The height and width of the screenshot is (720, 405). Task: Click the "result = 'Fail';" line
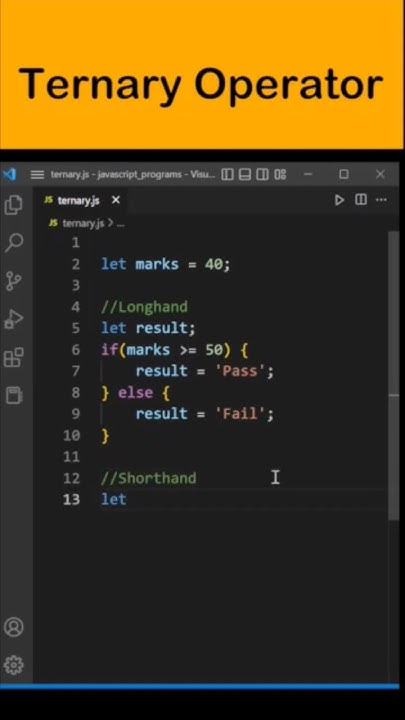(x=205, y=414)
